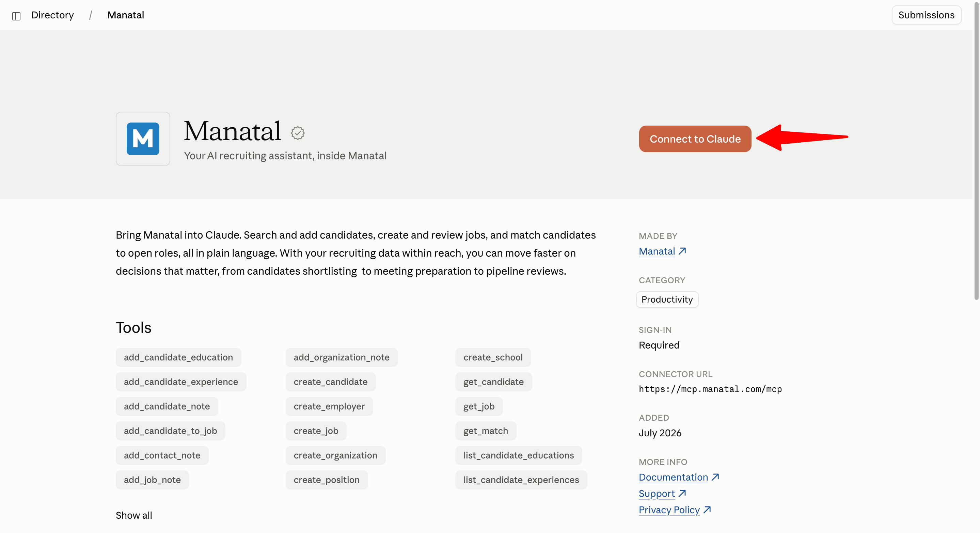Image resolution: width=980 pixels, height=533 pixels.
Task: Click the list_candidate_educations tool chip
Action: [x=519, y=455]
